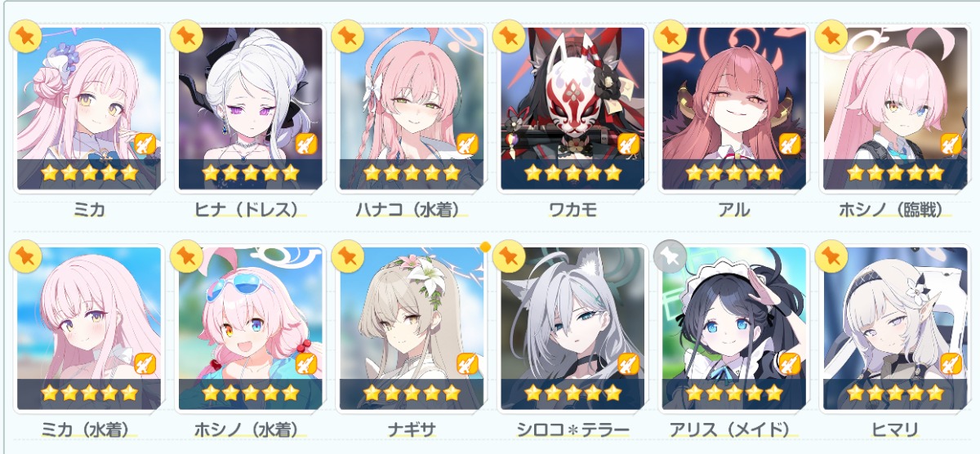Click the pin icon on ナギサ card
The height and width of the screenshot is (454, 980).
347,256
